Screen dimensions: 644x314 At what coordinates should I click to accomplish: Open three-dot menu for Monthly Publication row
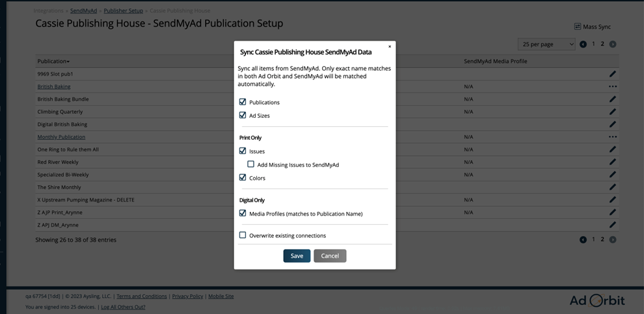(612, 137)
